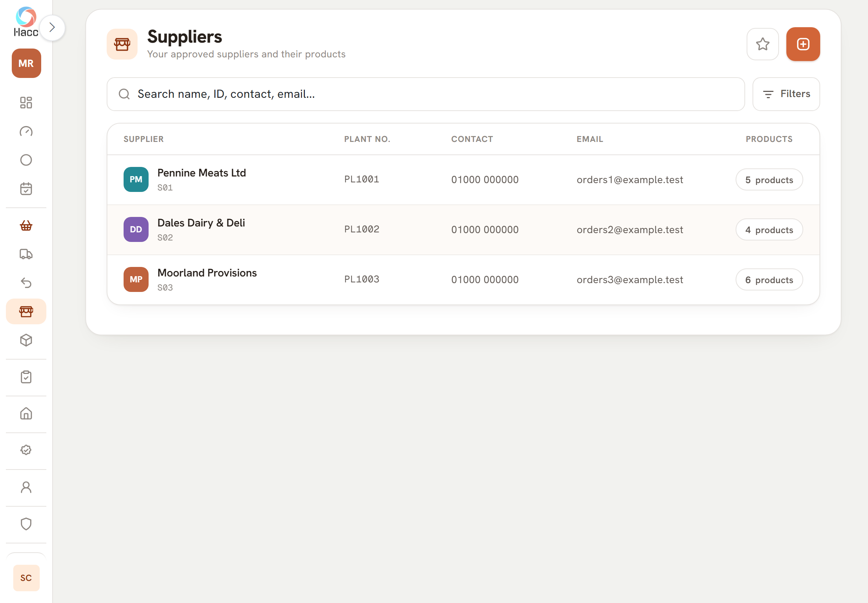Open the clipboard check icon in sidebar
Viewport: 868px width, 603px height.
(26, 377)
